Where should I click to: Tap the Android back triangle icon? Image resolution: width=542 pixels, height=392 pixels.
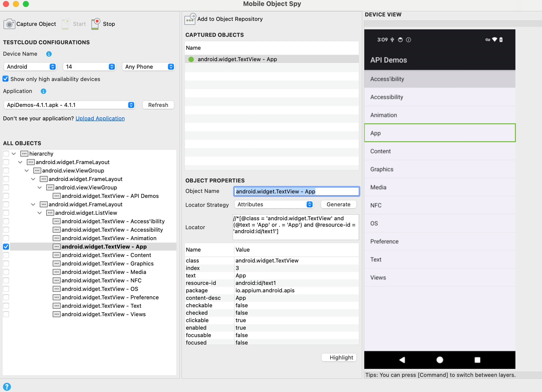pos(402,360)
